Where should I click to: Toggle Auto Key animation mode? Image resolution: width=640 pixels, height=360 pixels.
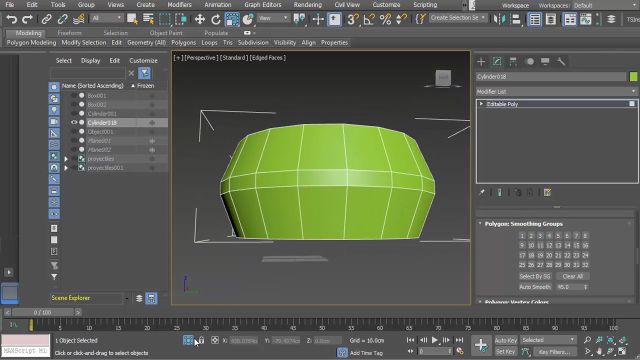(x=506, y=340)
